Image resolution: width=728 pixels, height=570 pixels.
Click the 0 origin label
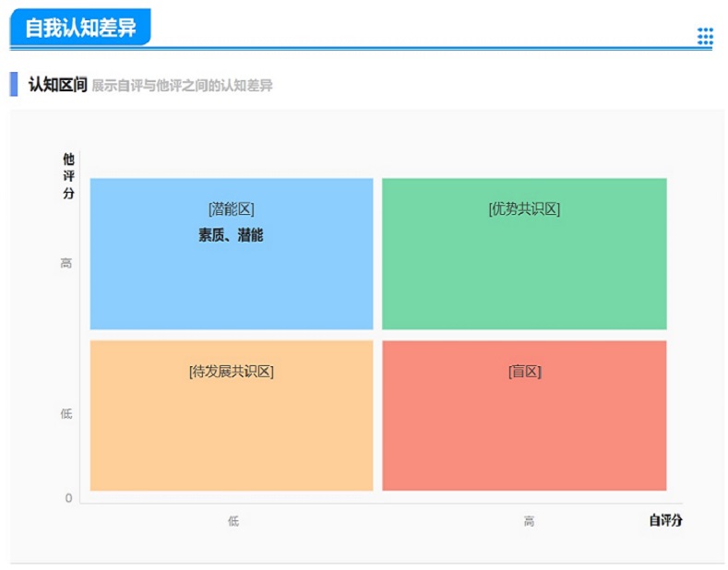tap(68, 498)
